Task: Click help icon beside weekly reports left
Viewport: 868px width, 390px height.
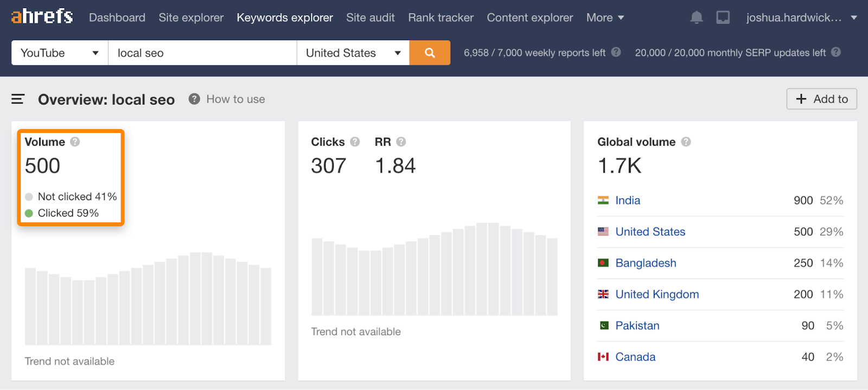Action: (x=616, y=52)
